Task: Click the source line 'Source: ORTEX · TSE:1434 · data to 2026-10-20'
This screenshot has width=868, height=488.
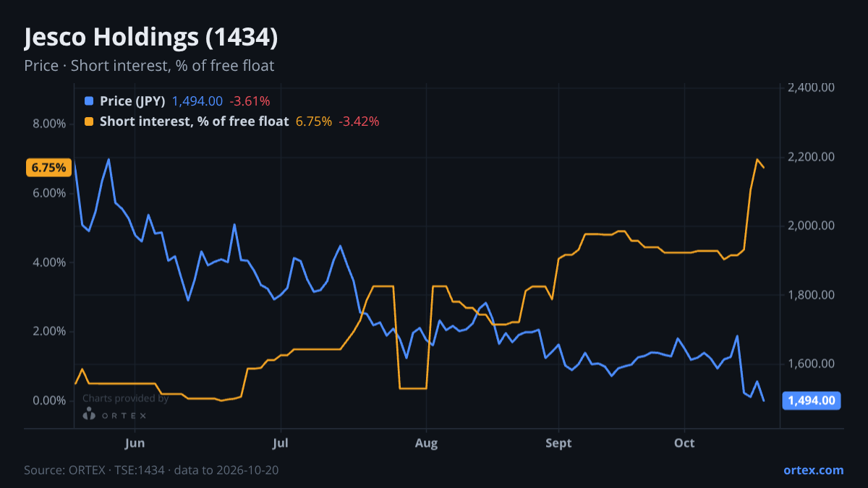Action: tap(151, 470)
